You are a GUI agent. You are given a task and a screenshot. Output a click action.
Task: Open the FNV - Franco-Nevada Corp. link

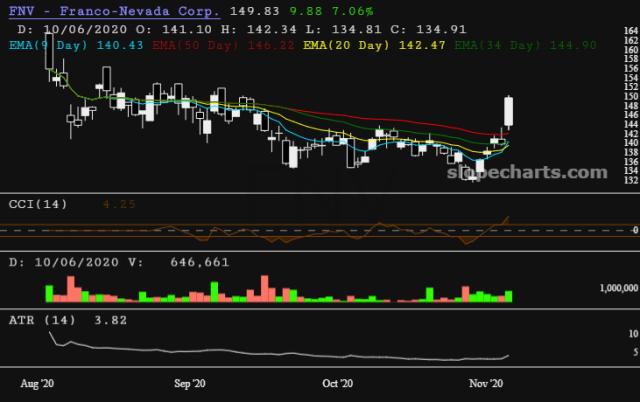114,11
